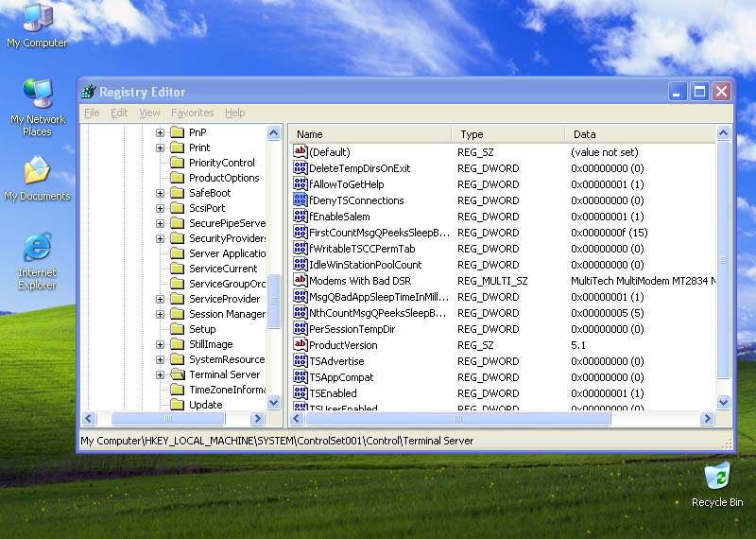Click the tree pane scroll up arrow
Viewport: 756px width, 539px height.
(x=273, y=132)
